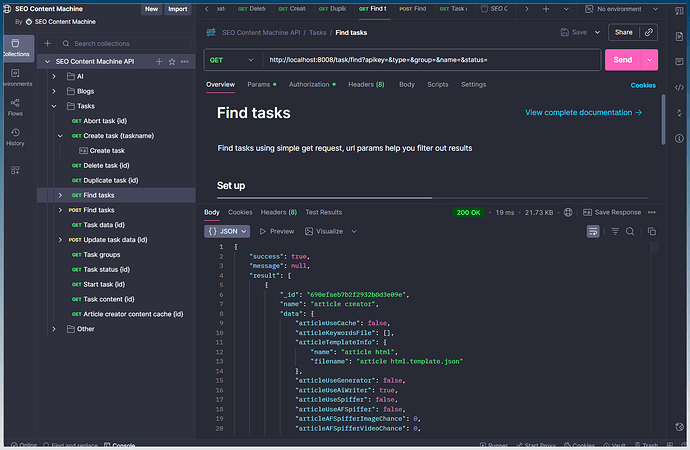Copy the response body with copy icon
This screenshot has width=690, height=450.
pyautogui.click(x=652, y=231)
